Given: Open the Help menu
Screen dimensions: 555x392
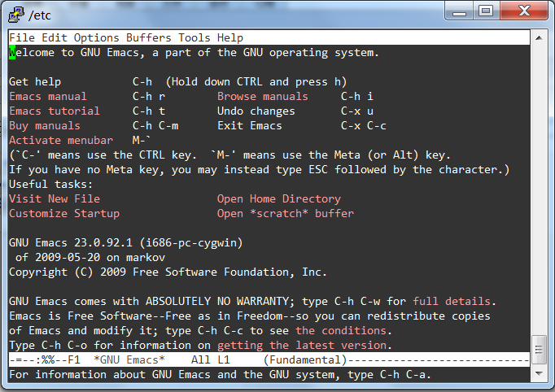Looking at the screenshot, I should point(230,38).
